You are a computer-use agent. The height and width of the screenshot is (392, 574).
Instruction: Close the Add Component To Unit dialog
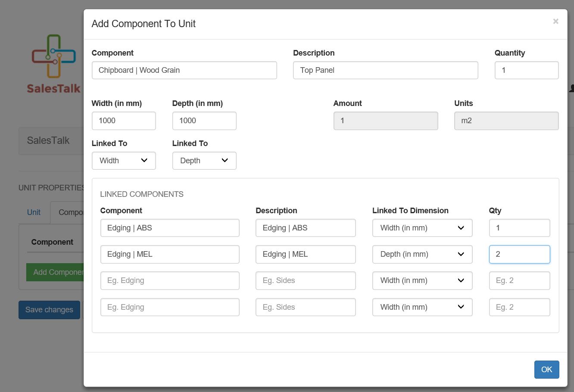[x=555, y=21]
